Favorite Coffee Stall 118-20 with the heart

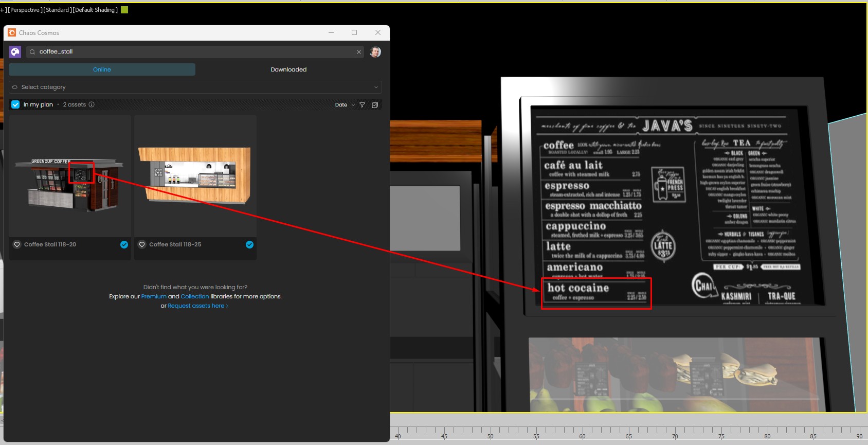[17, 245]
